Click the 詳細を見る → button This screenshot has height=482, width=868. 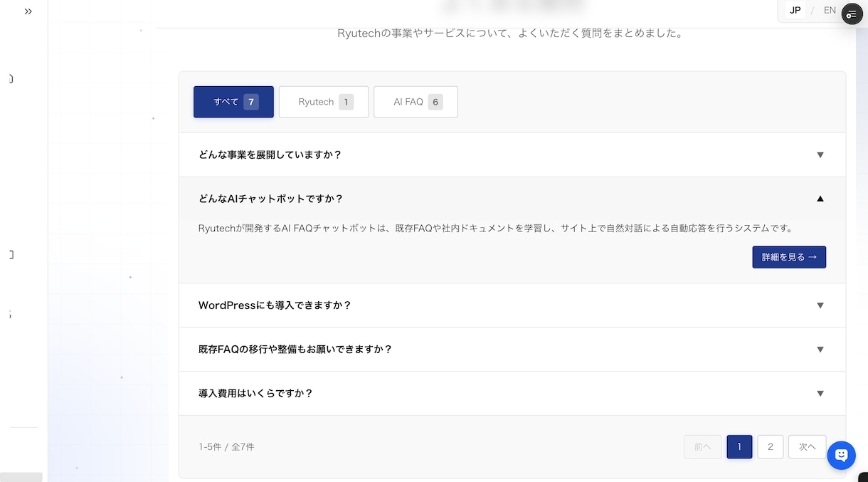point(789,257)
